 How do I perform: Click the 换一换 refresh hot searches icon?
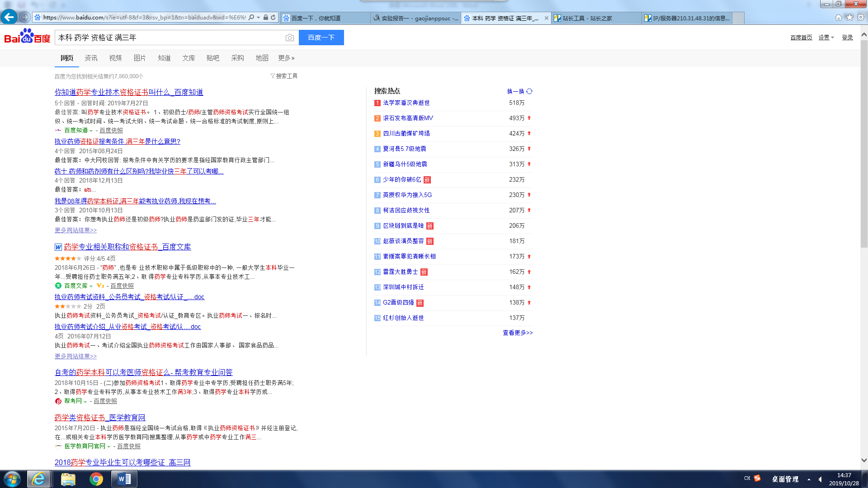click(x=529, y=91)
